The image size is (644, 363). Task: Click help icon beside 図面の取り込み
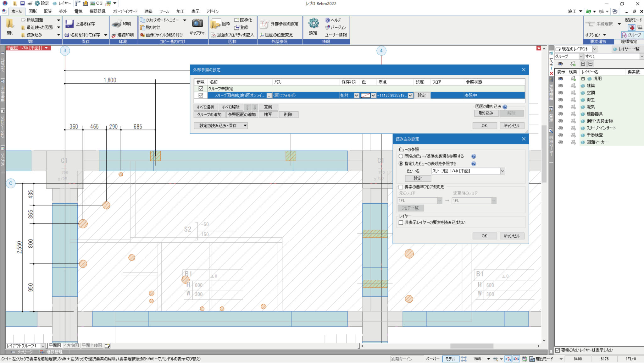click(x=505, y=107)
